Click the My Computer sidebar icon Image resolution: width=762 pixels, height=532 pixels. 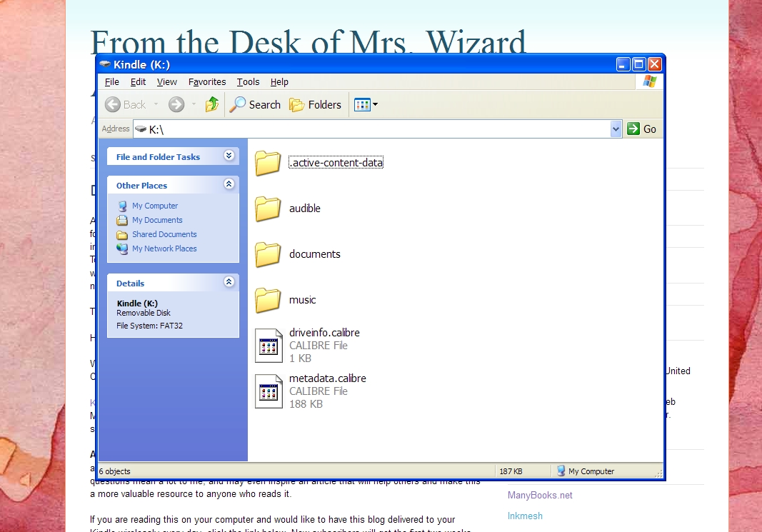pyautogui.click(x=122, y=206)
